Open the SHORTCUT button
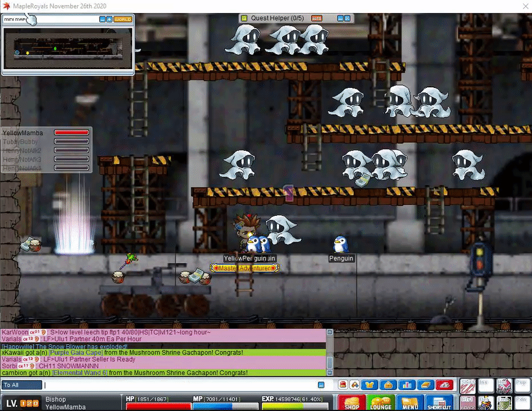The image size is (532, 411). tap(440, 403)
